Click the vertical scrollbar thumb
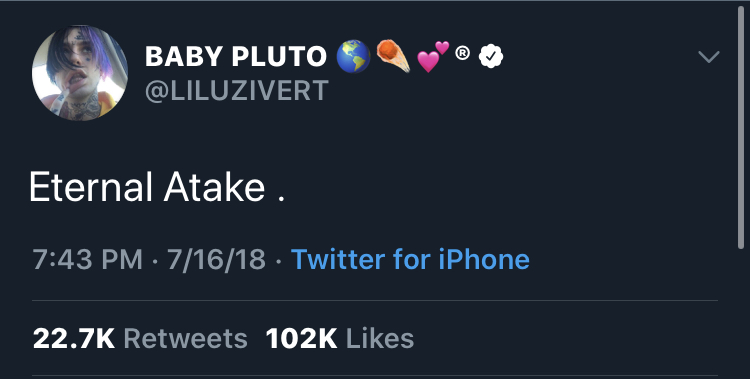 coord(741,128)
